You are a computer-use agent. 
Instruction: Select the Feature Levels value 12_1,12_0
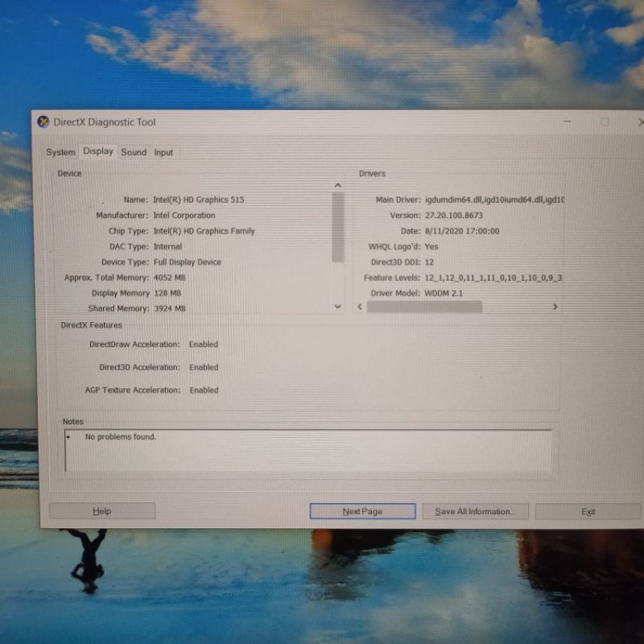[x=493, y=278]
